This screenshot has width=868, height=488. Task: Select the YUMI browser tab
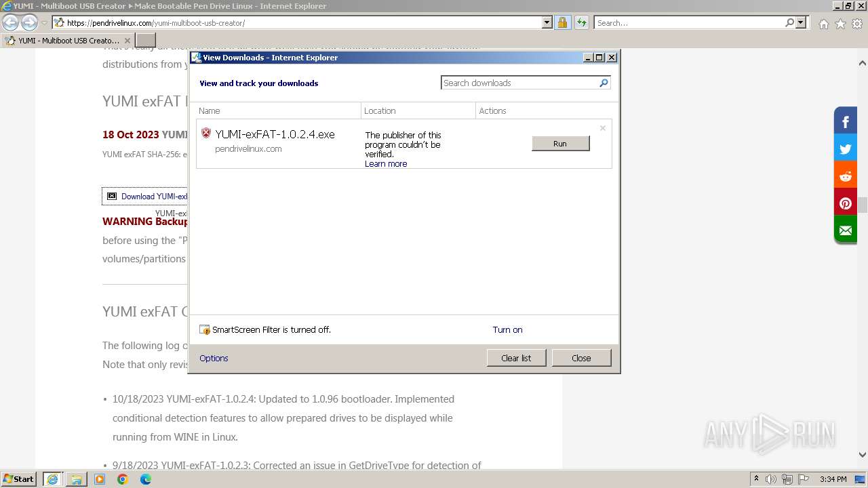[x=67, y=41]
